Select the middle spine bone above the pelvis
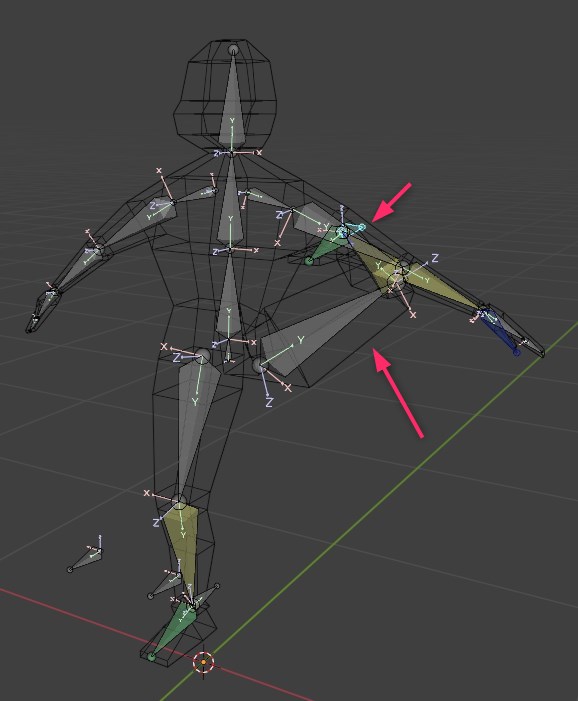This screenshot has width=578, height=701. click(229, 297)
